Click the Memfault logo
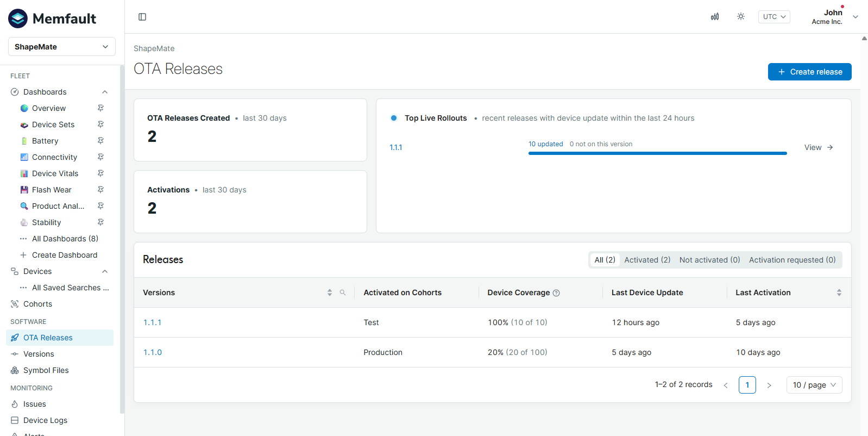This screenshot has width=868, height=436. [x=52, y=18]
